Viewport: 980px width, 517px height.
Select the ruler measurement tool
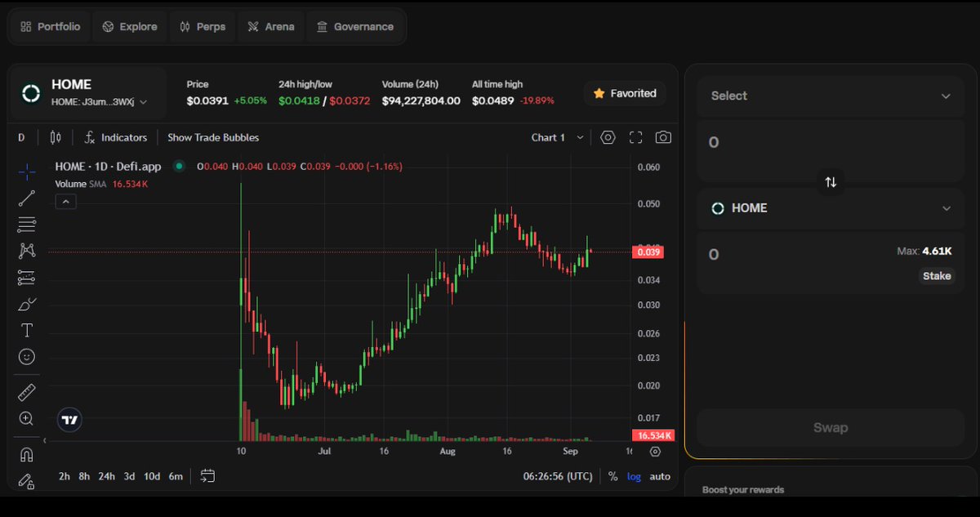[26, 391]
